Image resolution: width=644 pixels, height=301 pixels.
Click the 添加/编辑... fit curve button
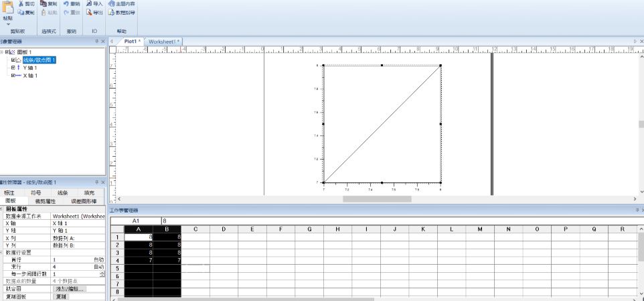tap(70, 289)
